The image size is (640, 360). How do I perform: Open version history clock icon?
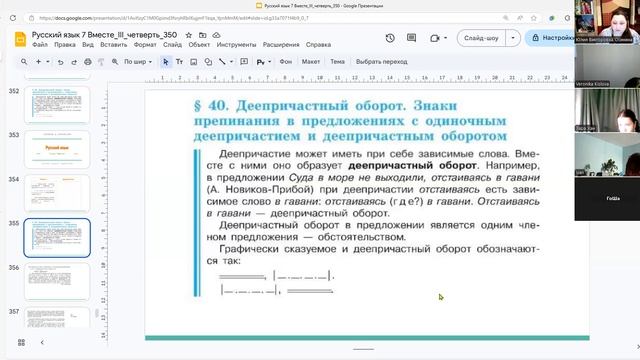point(390,38)
